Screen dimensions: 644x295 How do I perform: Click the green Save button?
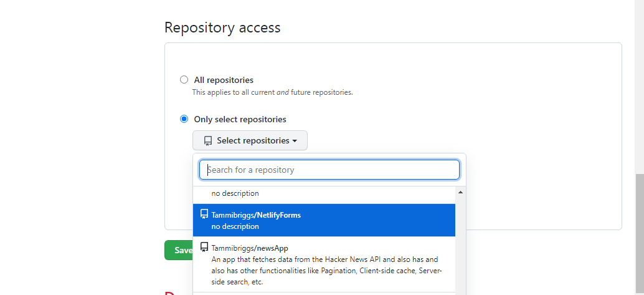point(179,250)
